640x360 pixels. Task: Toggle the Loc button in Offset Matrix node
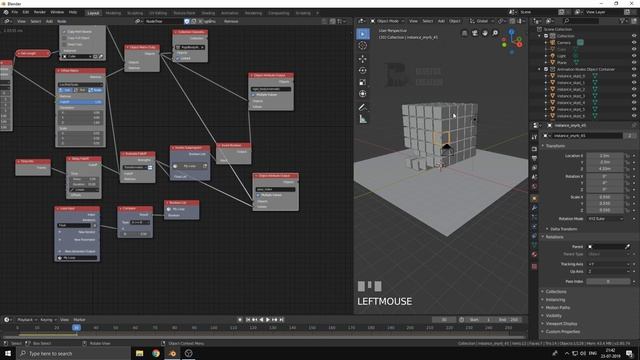tap(66, 90)
